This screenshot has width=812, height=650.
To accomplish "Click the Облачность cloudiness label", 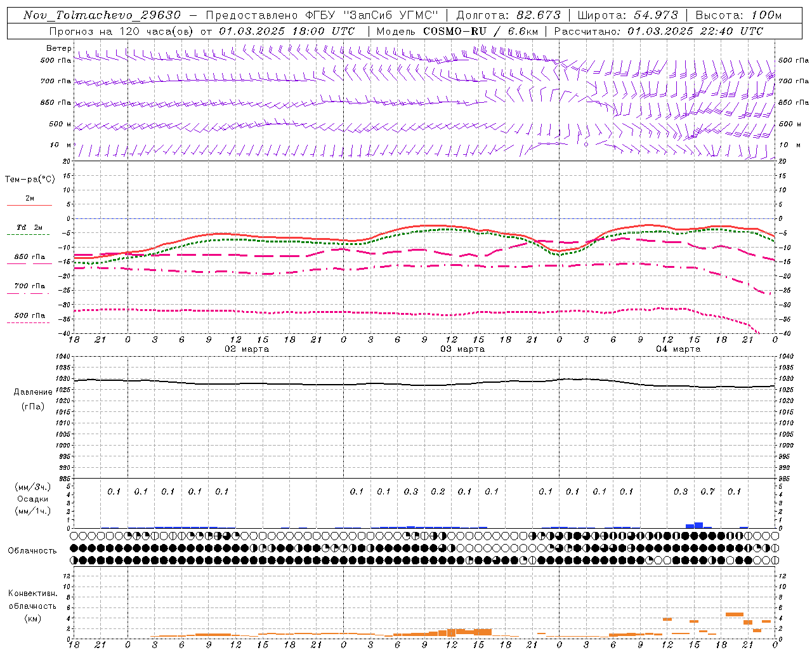I will point(32,550).
